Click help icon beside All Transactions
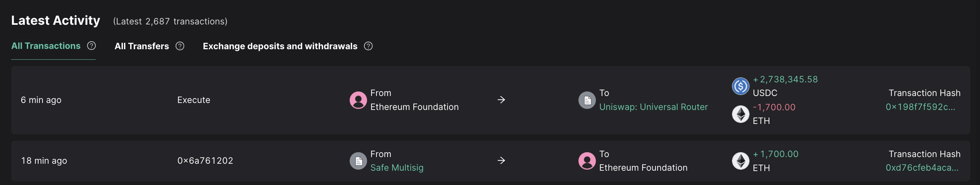 tap(91, 46)
